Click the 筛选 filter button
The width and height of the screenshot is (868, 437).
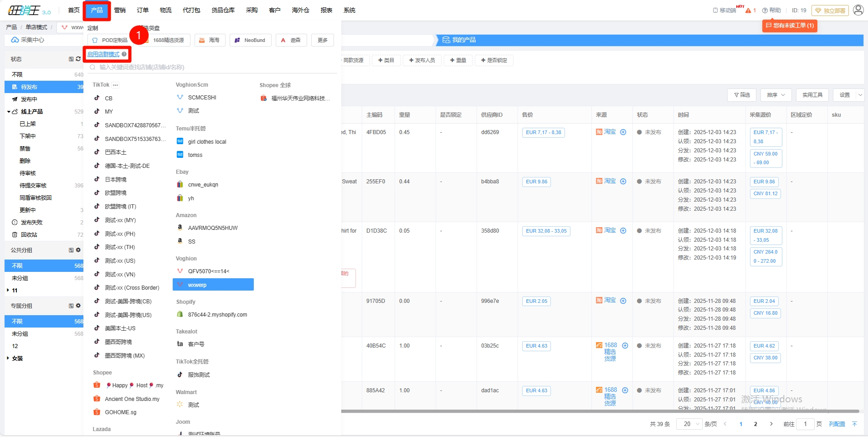tap(742, 95)
